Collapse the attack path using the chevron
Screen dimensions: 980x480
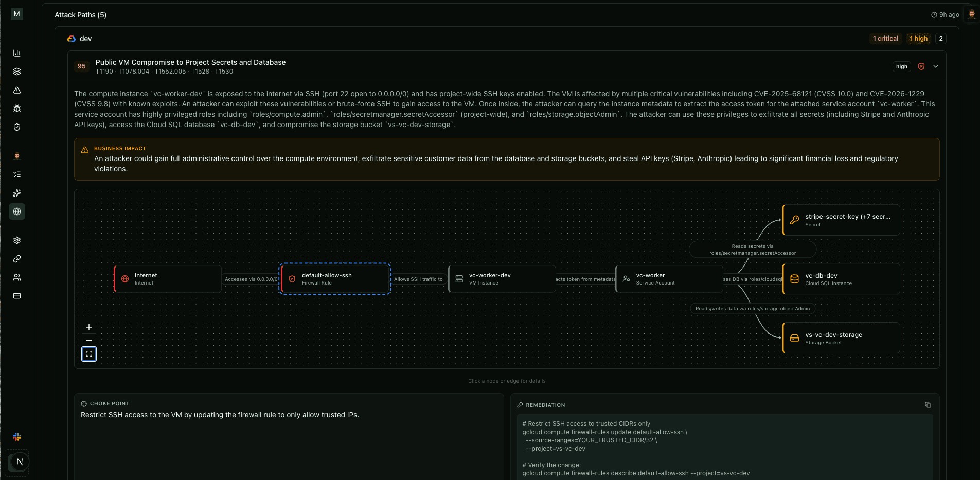pos(935,66)
